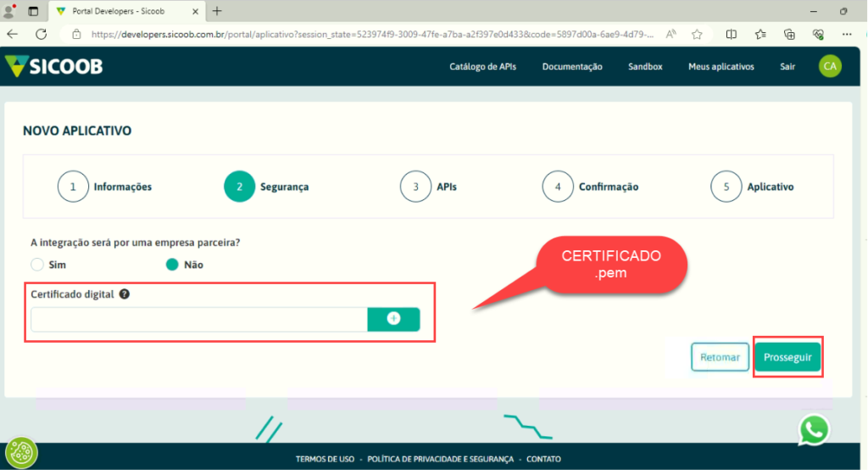Viewport: 868px width, 470px height.
Task: Select the Não radio option
Action: [172, 265]
